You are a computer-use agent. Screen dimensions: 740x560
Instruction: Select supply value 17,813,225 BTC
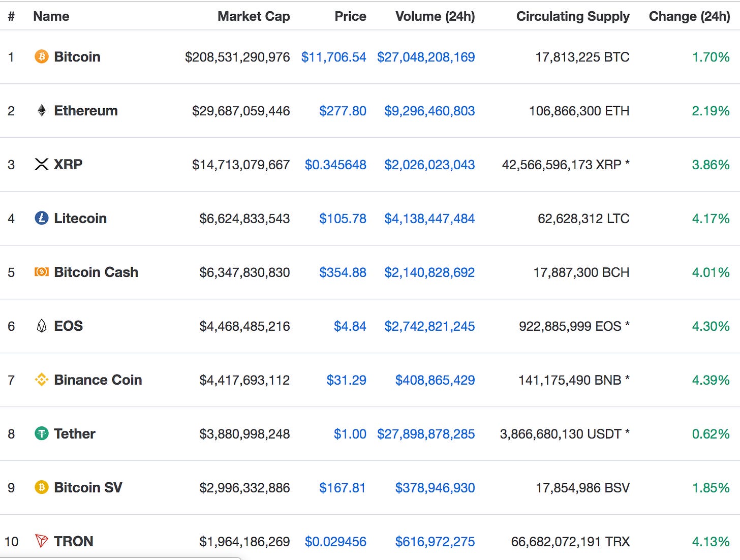coord(582,57)
